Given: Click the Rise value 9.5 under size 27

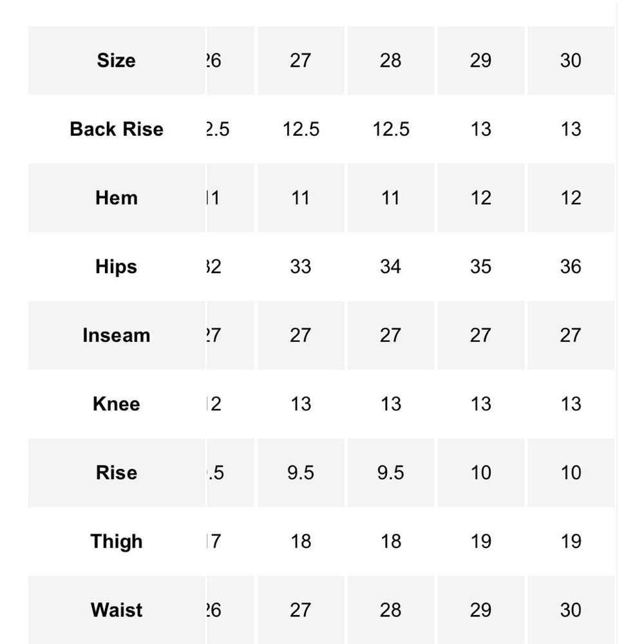Looking at the screenshot, I should 301,473.
